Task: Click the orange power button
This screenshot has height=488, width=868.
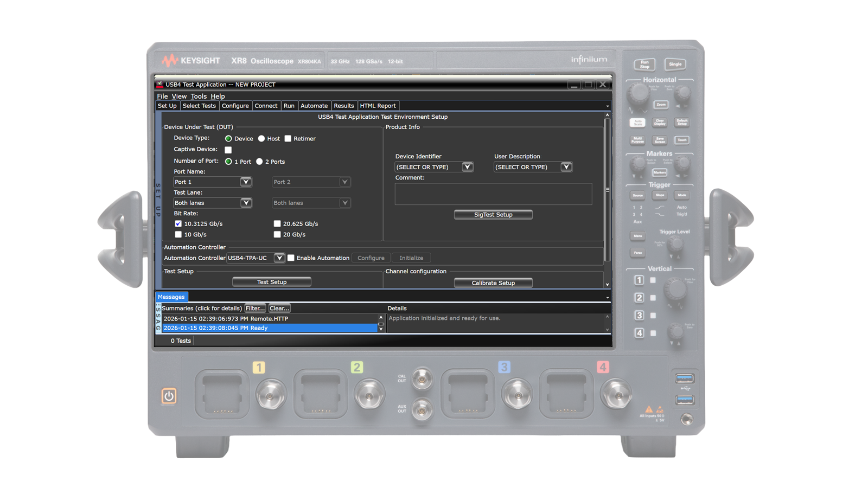Action: point(169,396)
